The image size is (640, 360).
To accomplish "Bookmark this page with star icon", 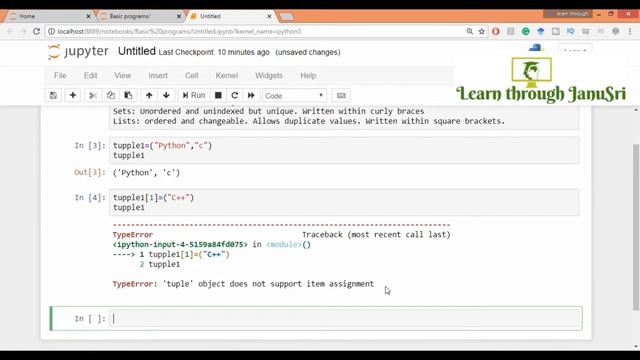I will pyautogui.click(x=482, y=31).
